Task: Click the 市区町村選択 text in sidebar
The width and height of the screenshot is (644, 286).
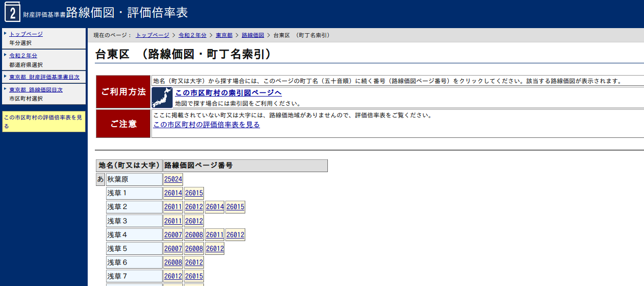Action: coord(26,99)
